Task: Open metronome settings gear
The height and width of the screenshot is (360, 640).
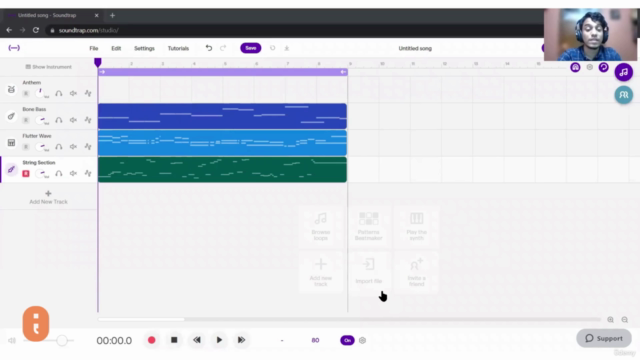Action: 362,340
